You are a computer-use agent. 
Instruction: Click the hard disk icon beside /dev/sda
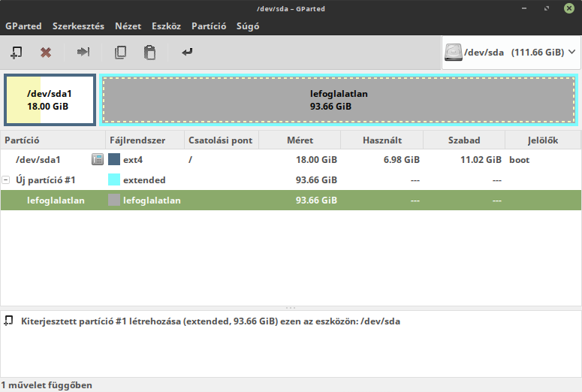[453, 53]
